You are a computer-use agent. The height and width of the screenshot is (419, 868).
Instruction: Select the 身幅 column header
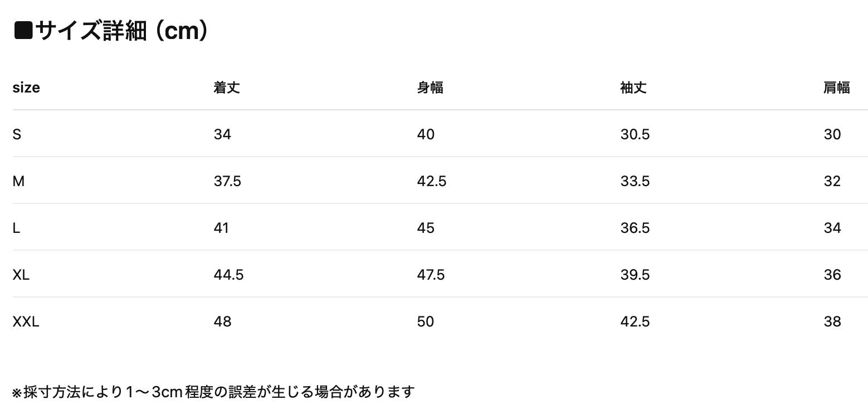click(430, 88)
